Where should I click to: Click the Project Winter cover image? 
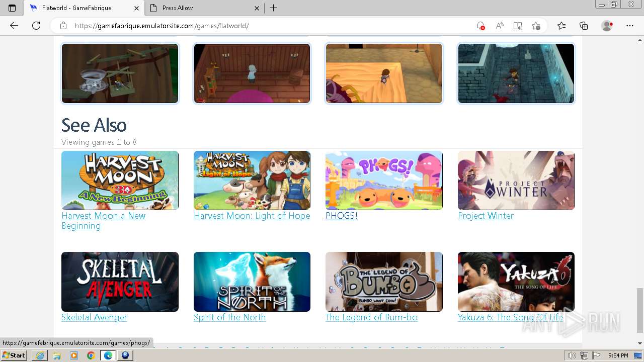click(516, 180)
